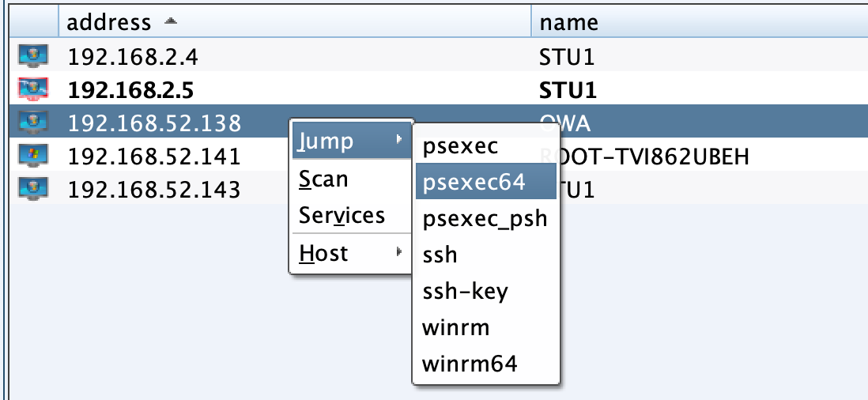Pick the winrm64 jump option

tap(470, 364)
